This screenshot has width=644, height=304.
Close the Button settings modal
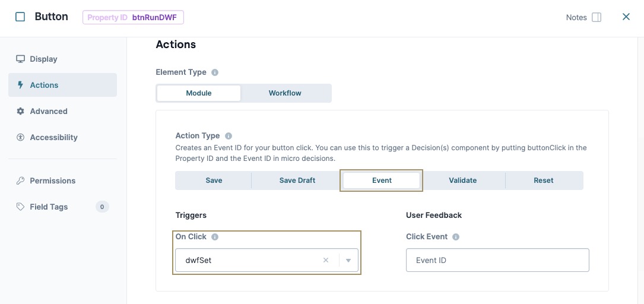point(626,17)
